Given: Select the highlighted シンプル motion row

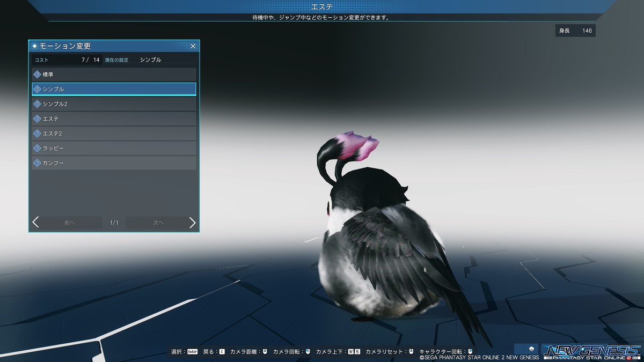Looking at the screenshot, I should (114, 89).
